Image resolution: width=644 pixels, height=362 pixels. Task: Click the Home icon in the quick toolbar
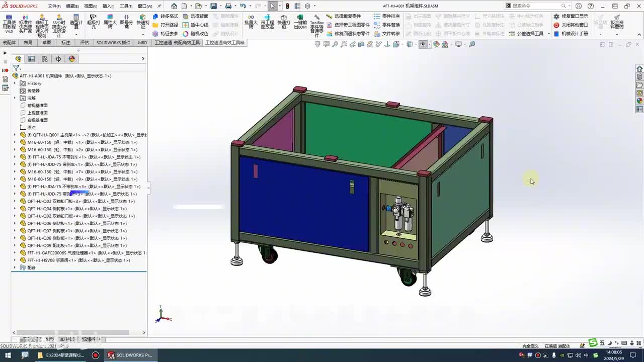pyautogui.click(x=174, y=6)
